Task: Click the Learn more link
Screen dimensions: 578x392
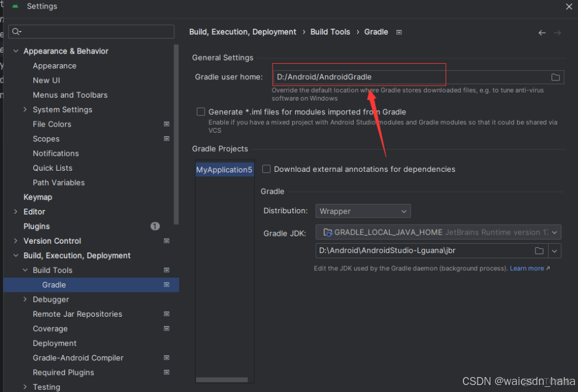Action: [526, 268]
